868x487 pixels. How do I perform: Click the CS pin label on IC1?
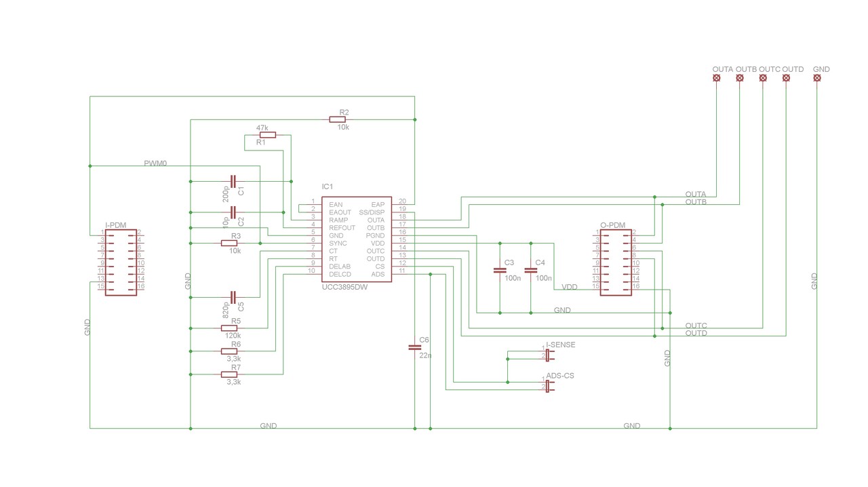point(380,267)
